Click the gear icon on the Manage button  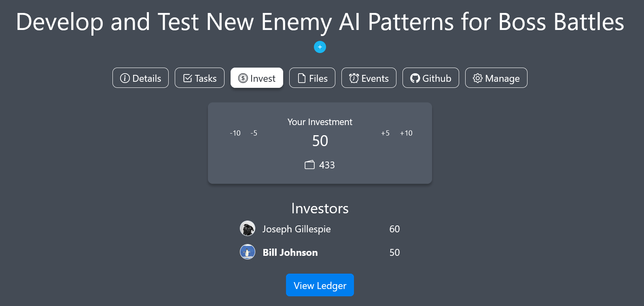(477, 78)
